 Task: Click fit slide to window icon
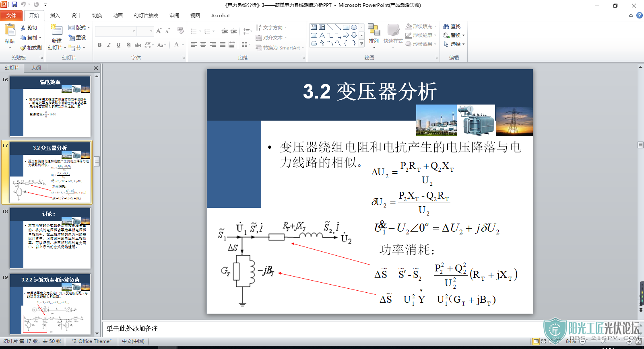pos(639,341)
